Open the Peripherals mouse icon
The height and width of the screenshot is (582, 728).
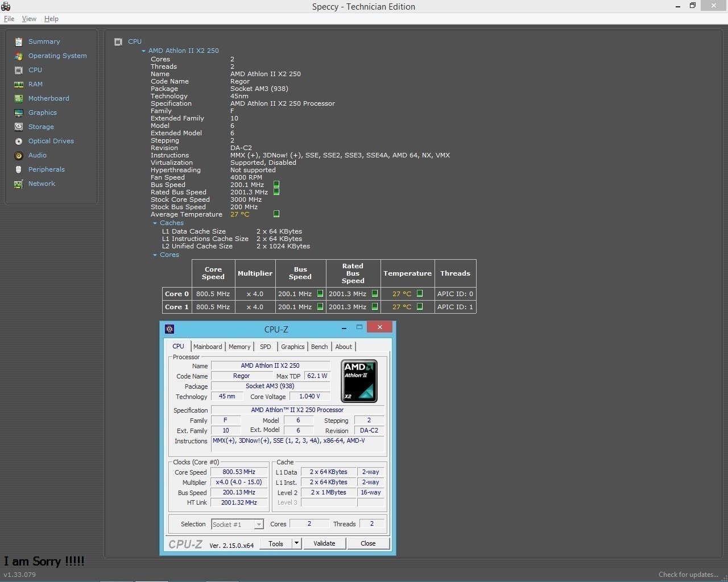pos(19,169)
